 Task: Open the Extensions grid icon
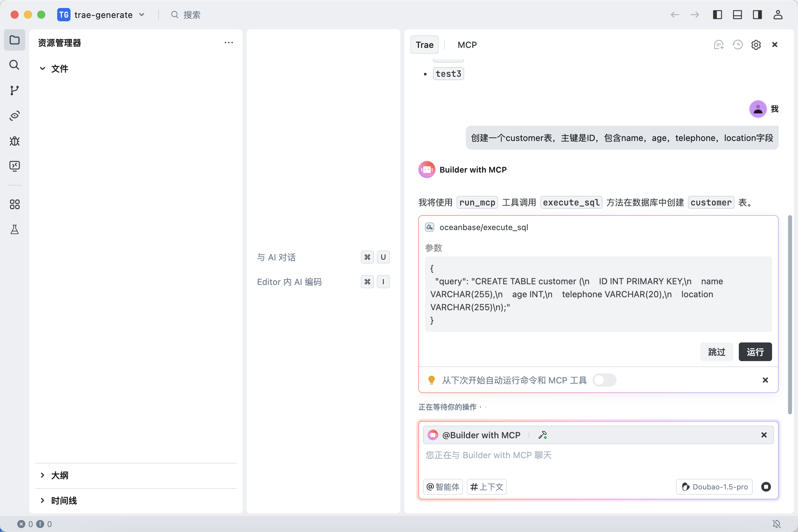pyautogui.click(x=14, y=204)
